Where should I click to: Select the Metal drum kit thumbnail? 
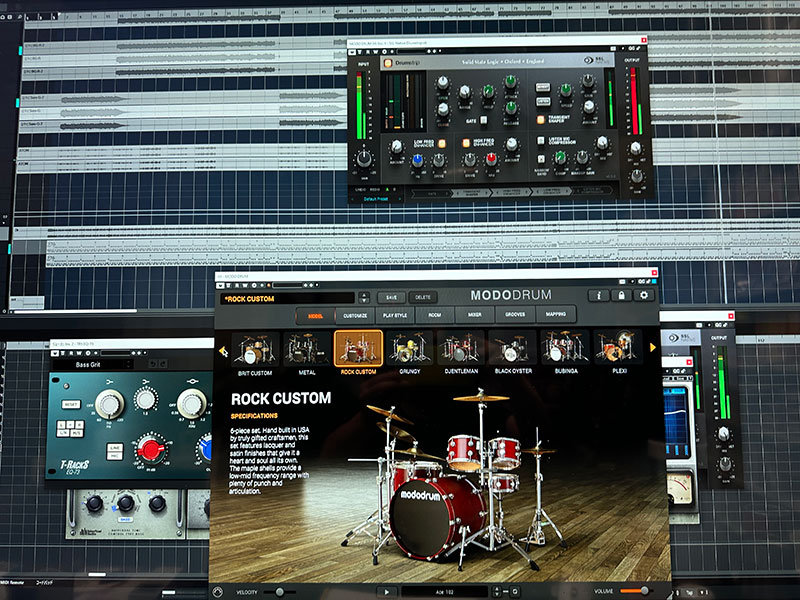[x=307, y=348]
